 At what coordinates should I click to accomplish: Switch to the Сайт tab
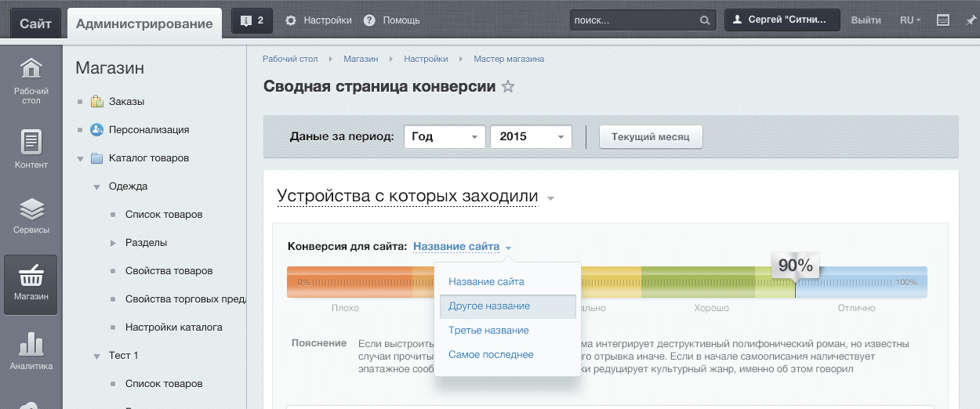(35, 24)
